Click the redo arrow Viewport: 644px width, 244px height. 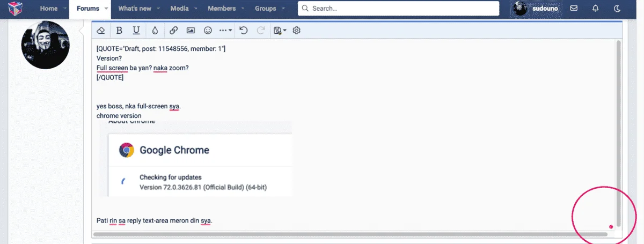[261, 31]
